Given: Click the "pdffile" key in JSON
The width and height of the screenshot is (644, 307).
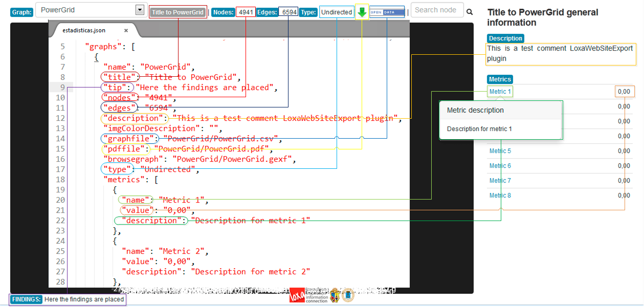Looking at the screenshot, I should point(125,149).
